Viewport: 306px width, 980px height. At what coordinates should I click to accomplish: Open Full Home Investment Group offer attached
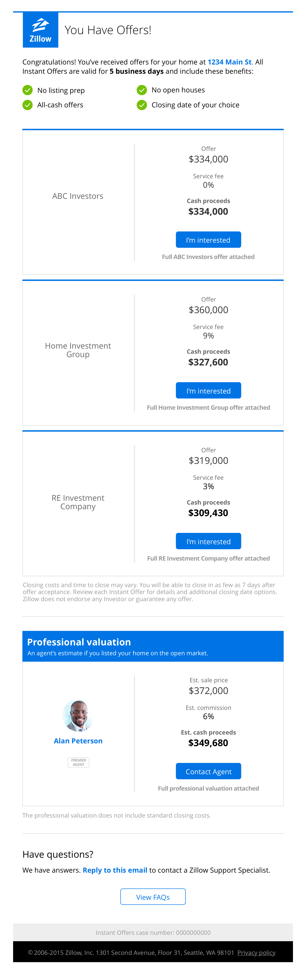click(208, 407)
